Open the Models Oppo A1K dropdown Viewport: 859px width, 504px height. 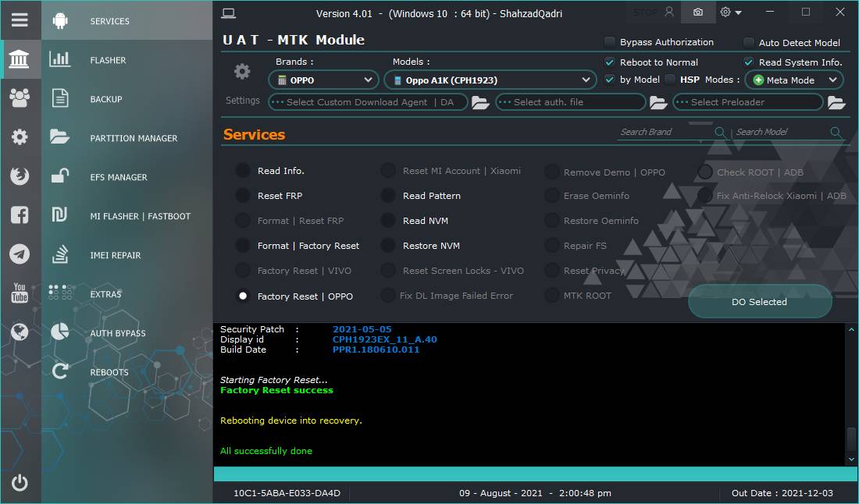point(490,80)
